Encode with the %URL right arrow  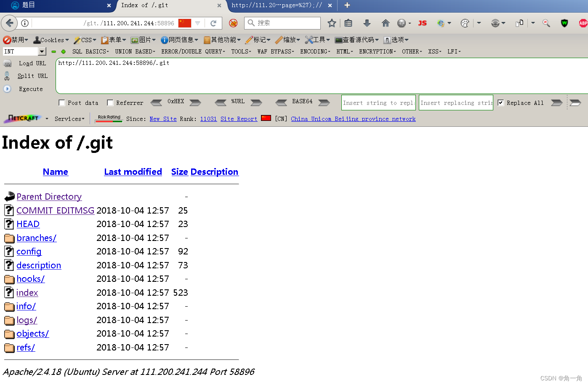[256, 102]
